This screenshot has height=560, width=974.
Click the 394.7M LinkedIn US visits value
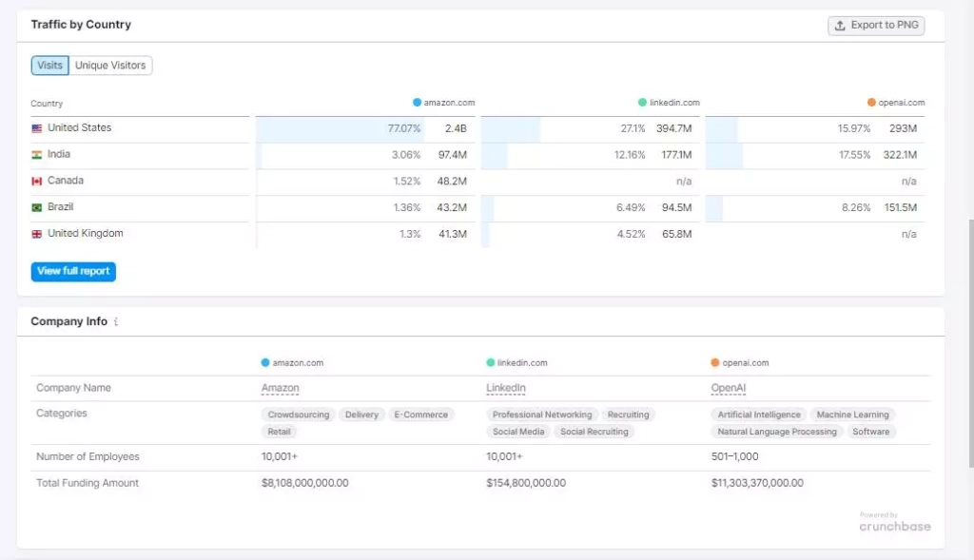point(674,128)
